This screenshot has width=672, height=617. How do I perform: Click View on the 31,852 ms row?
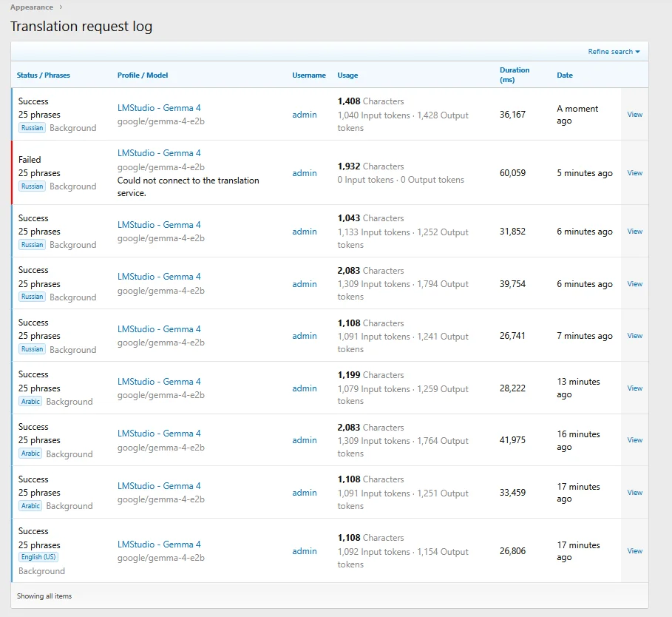pyautogui.click(x=635, y=231)
